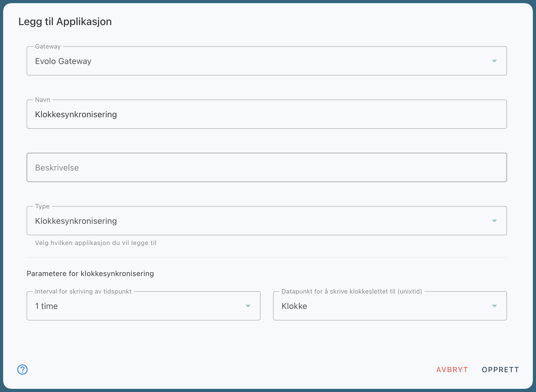Click the 'Interval for skriving av tidspunkt' label
The image size is (536, 392).
(x=83, y=291)
